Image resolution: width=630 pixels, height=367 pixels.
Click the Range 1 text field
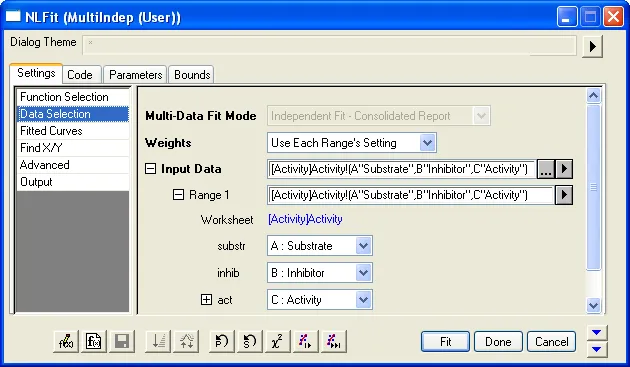[411, 195]
